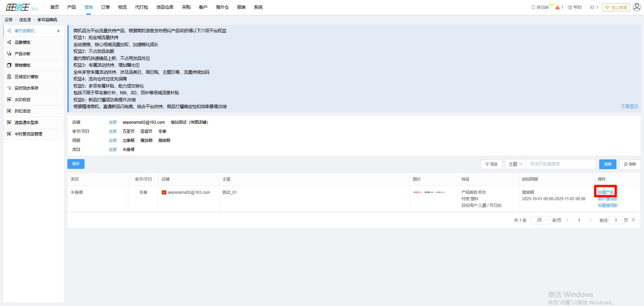Click the 水印投放 sidebar icon
Viewport: 644px width, 306px height.
pos(9,99)
